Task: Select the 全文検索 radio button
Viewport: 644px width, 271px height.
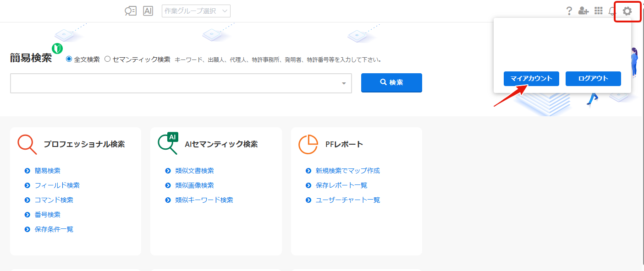Action: 69,59
